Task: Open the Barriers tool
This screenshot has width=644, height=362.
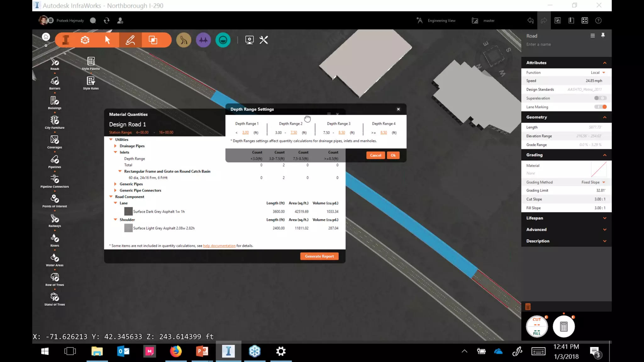Action: click(x=55, y=83)
